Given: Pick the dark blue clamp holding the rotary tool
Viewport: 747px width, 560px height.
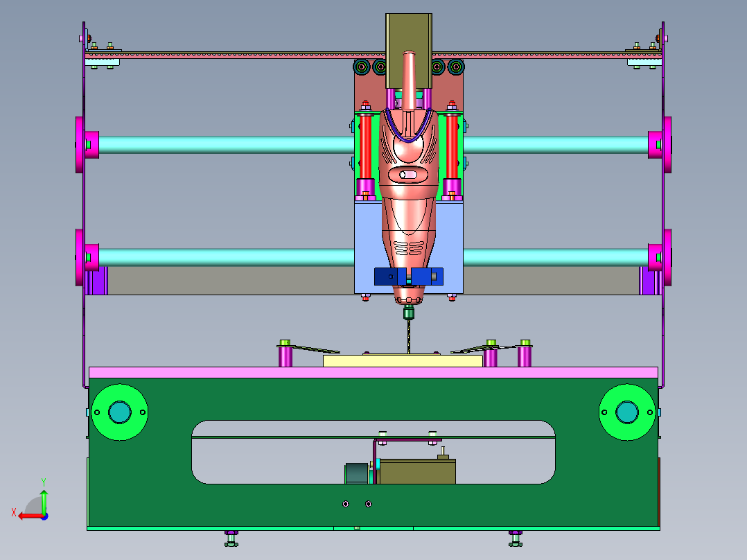Looking at the screenshot, I should [x=408, y=277].
